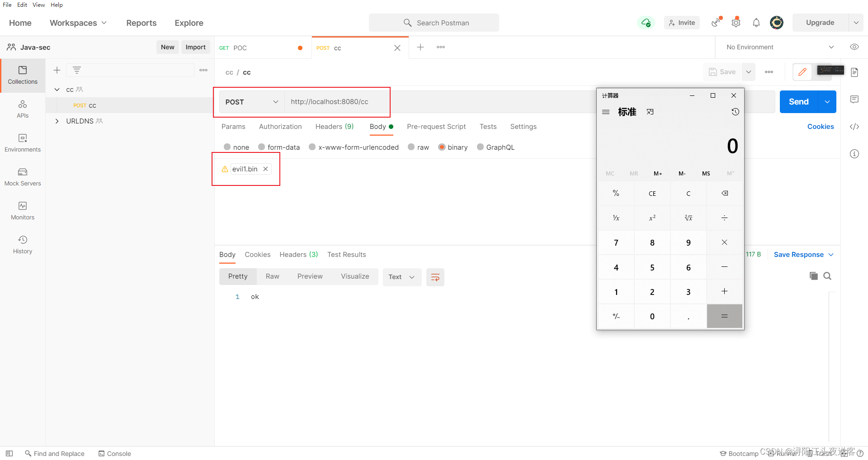
Task: Switch to the Params tab
Action: [x=233, y=127]
